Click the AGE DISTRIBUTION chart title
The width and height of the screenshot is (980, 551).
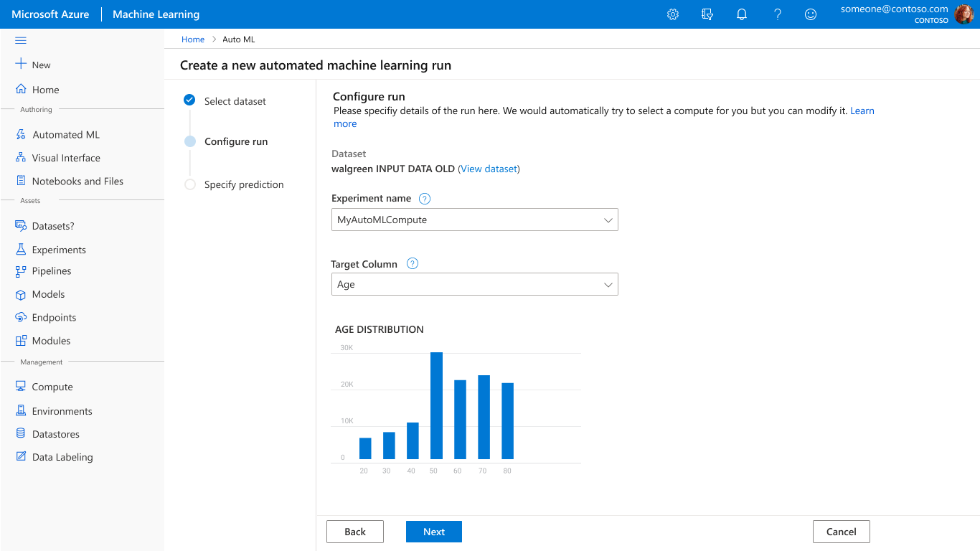[x=380, y=329]
